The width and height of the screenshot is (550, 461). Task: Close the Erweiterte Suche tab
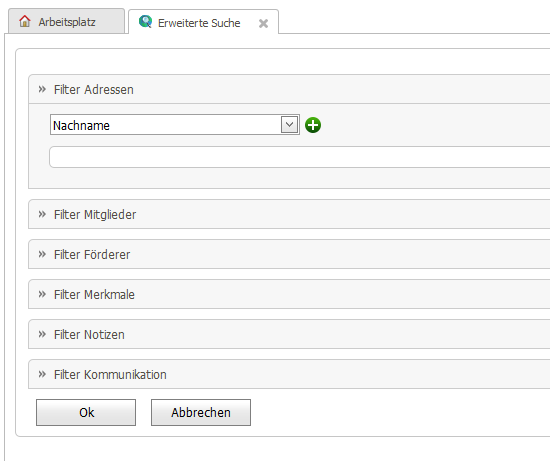click(x=263, y=24)
